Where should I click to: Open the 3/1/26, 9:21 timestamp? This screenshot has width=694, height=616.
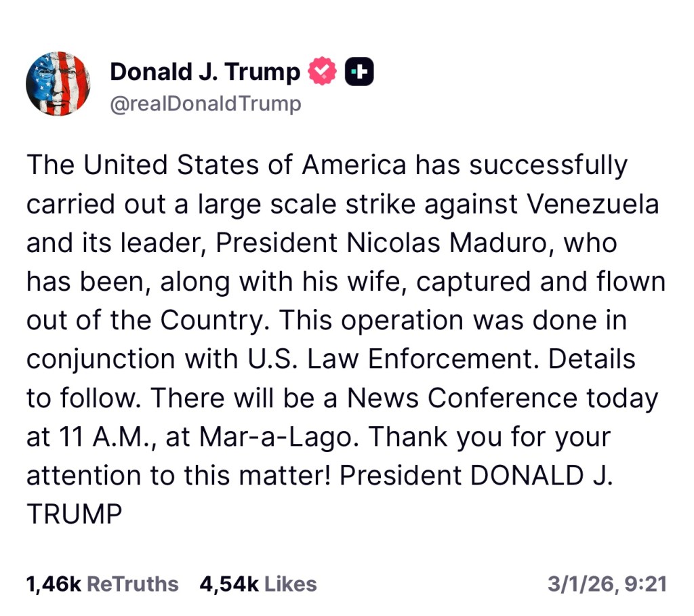607,584
